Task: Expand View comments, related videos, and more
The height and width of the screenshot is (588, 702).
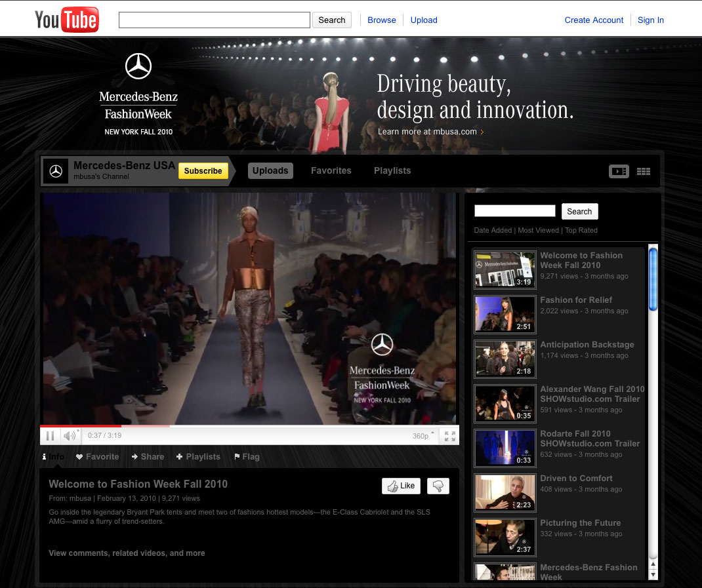Action: click(127, 553)
